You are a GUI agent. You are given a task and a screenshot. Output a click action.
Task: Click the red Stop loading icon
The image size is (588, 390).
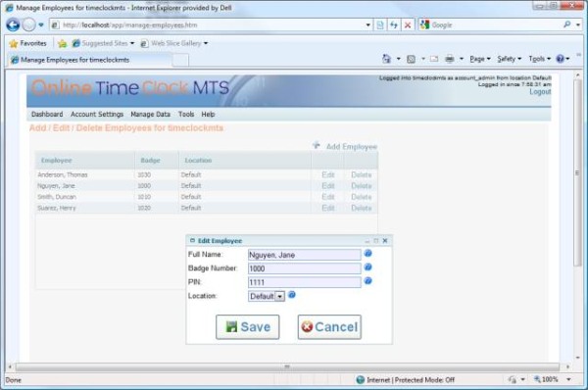(408, 25)
